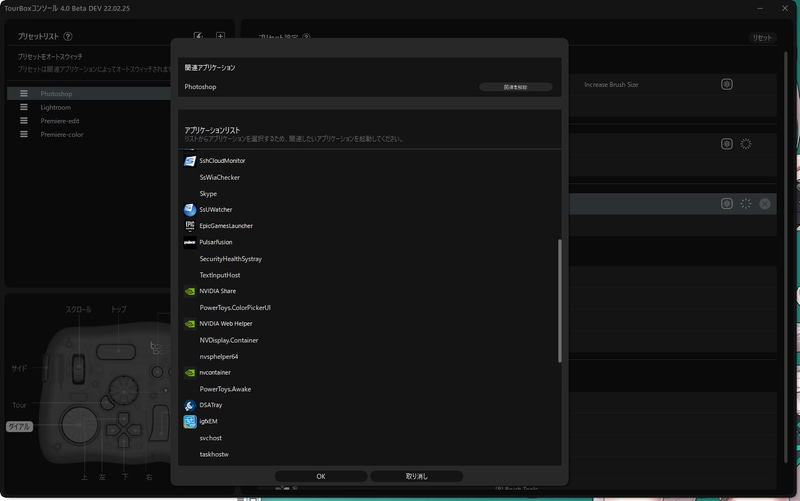Select the Lightroom preset
Screen dimensions: 800x501
[x=56, y=108]
